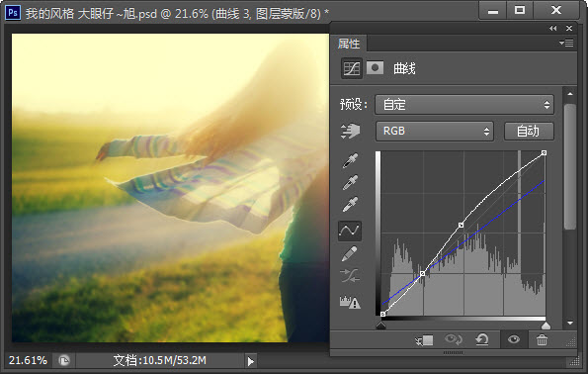Select the top-right curve endpoint
The width and height of the screenshot is (588, 374).
pyautogui.click(x=545, y=152)
